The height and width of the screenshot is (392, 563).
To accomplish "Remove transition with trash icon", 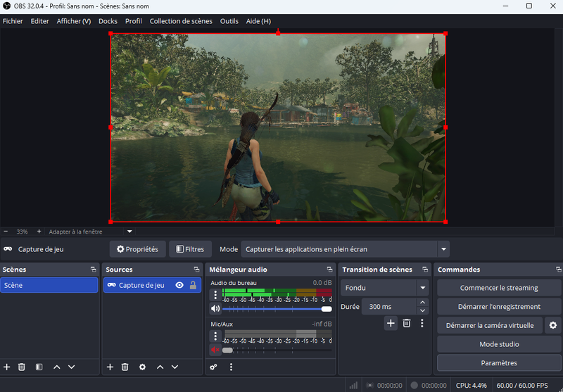I will click(407, 323).
